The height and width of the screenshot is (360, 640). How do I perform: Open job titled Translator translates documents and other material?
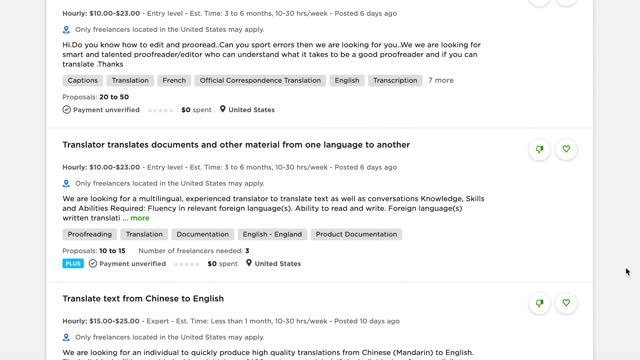236,145
